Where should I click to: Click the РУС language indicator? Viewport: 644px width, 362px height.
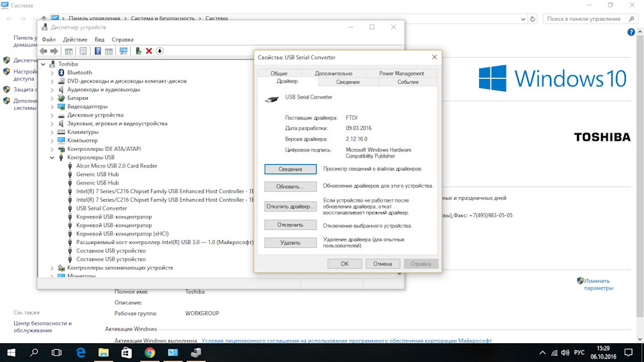click(x=579, y=353)
